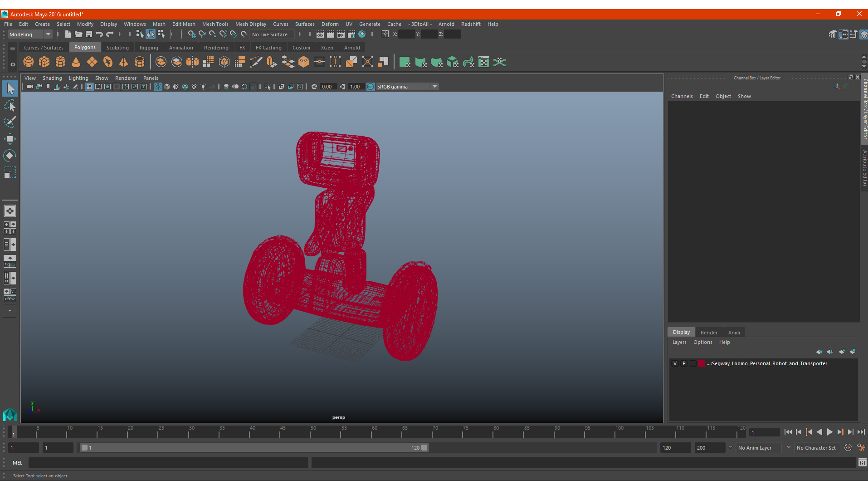Create a polygon torus from shelf
This screenshot has height=490, width=868.
[x=108, y=62]
